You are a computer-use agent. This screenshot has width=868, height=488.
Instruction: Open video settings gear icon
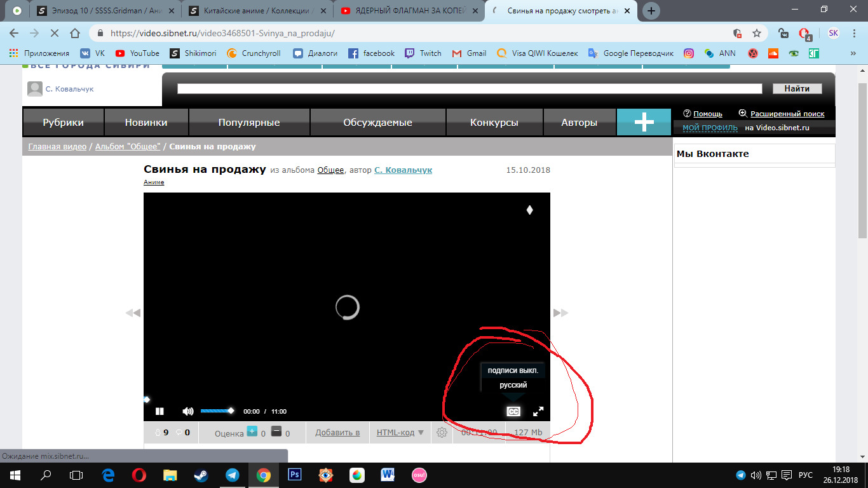pyautogui.click(x=442, y=433)
